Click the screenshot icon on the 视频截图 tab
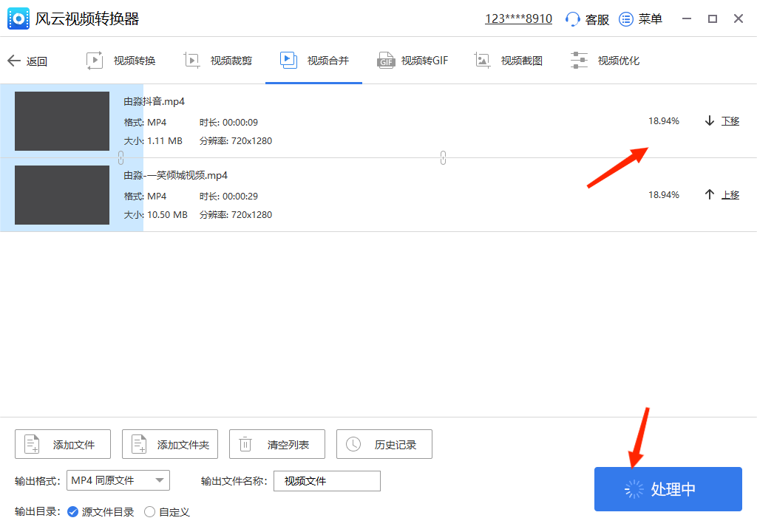 (483, 60)
